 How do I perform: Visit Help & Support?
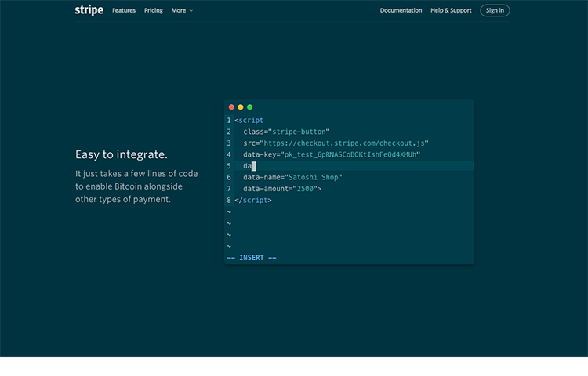451,11
